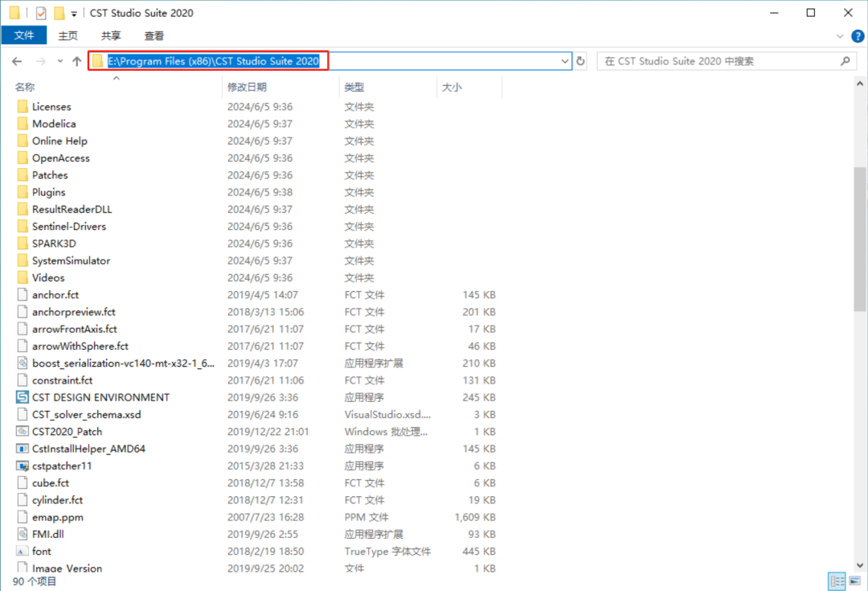Open the 共享 tab
Viewport: 868px width, 591px height.
coord(111,35)
